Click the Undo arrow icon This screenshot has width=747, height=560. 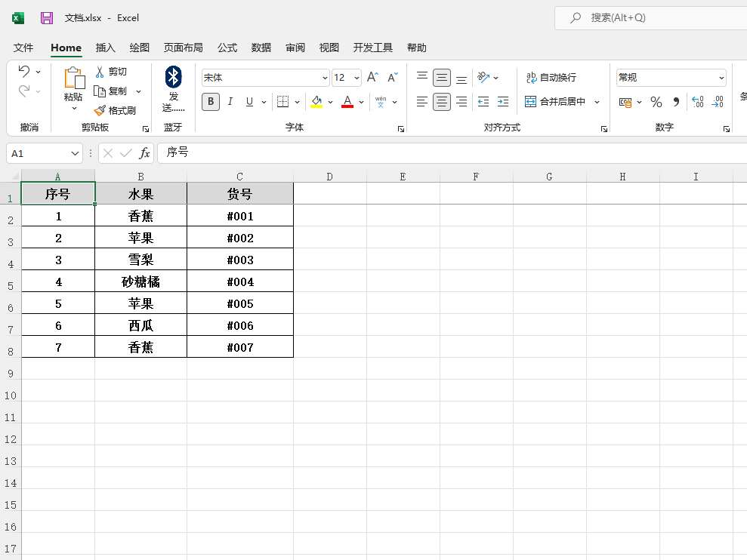(x=24, y=72)
